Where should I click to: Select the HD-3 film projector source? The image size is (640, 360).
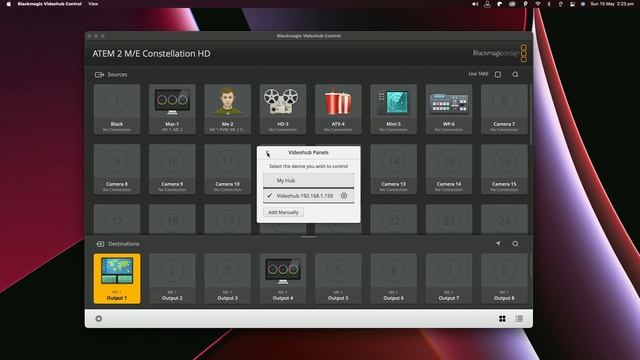283,109
